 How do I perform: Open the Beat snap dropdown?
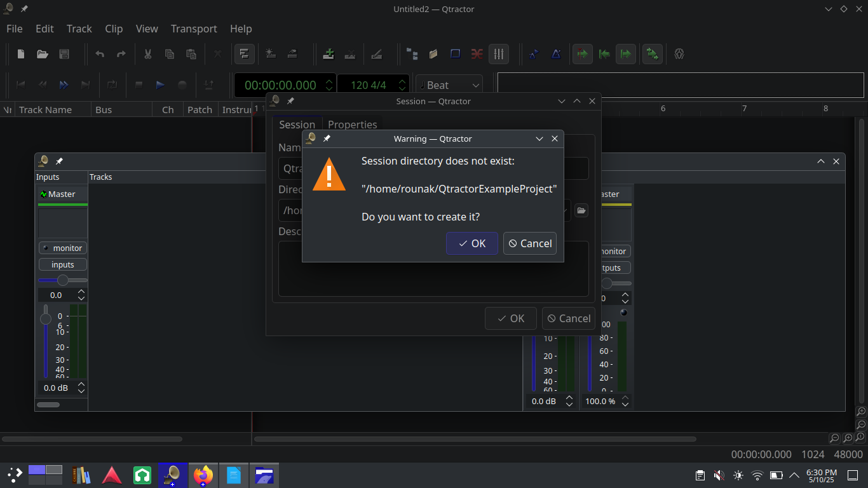pos(449,85)
